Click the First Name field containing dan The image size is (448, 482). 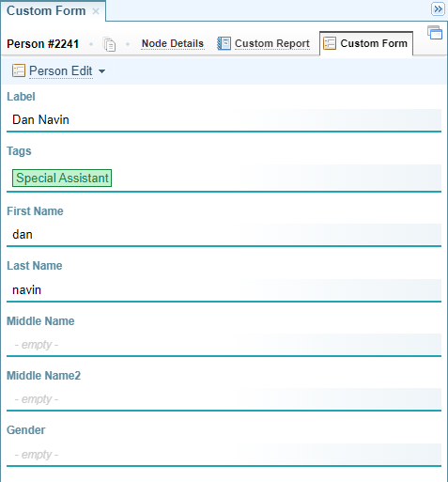pyautogui.click(x=224, y=235)
